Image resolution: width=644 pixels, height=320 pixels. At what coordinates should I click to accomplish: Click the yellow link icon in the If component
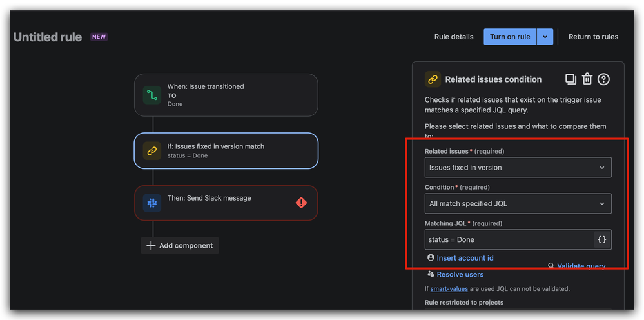(152, 151)
